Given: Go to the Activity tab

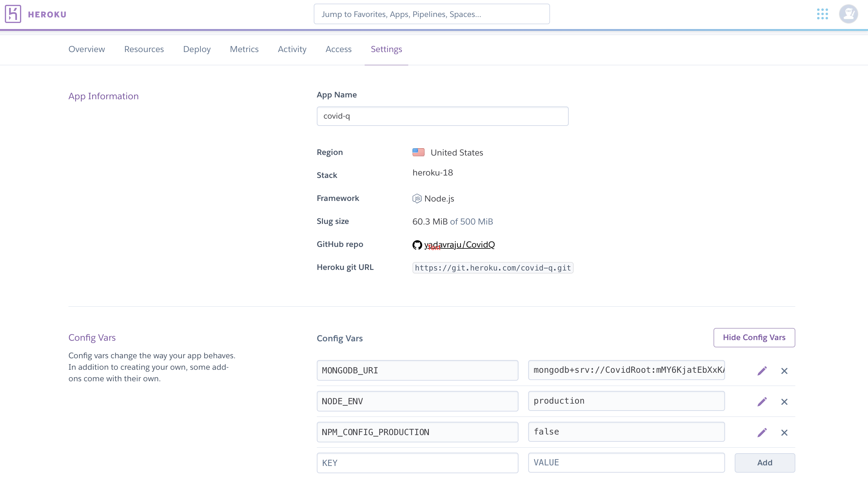Looking at the screenshot, I should coord(292,49).
